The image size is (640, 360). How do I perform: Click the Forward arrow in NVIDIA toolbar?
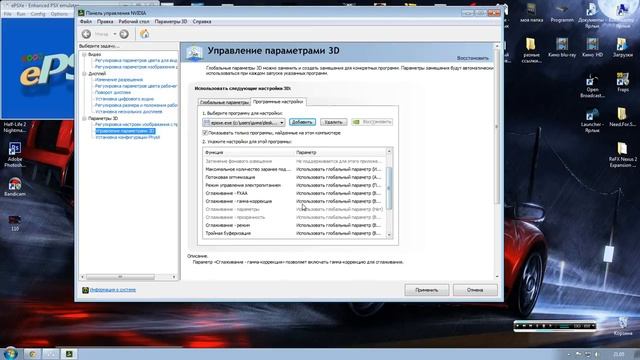(124, 34)
